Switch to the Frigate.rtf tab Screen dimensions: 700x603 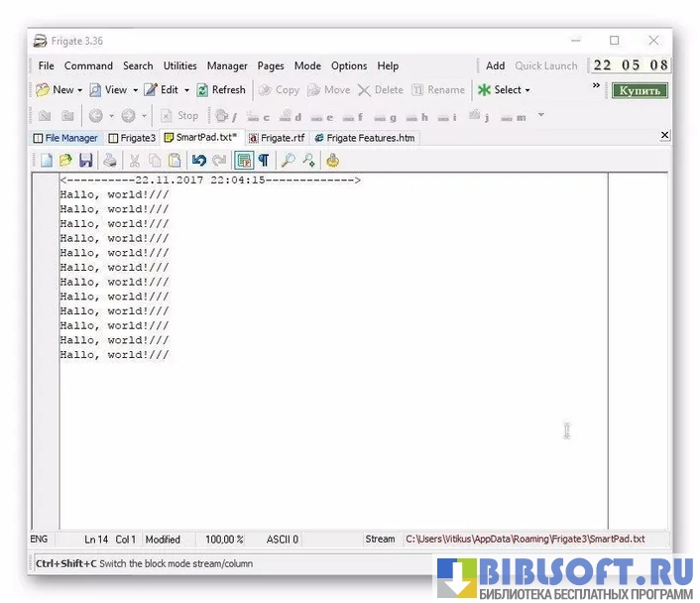tap(277, 138)
